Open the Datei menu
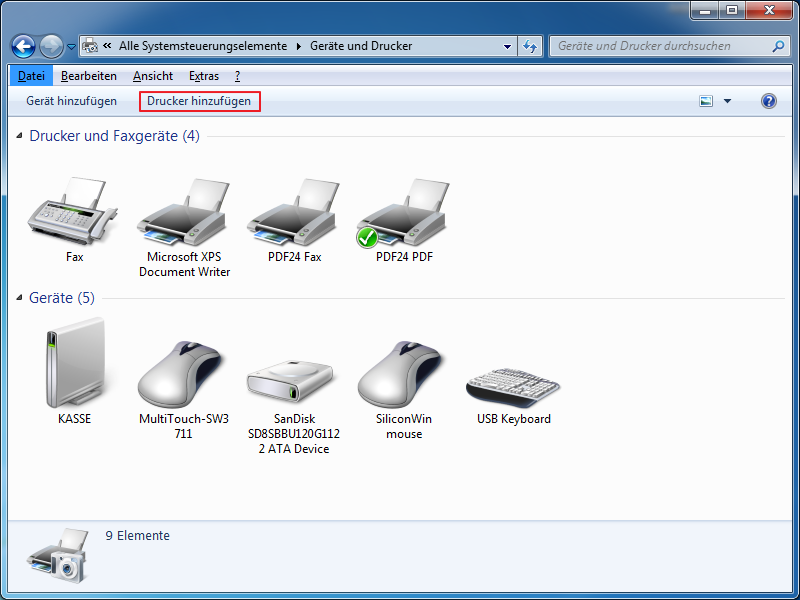800x600 pixels. click(31, 76)
